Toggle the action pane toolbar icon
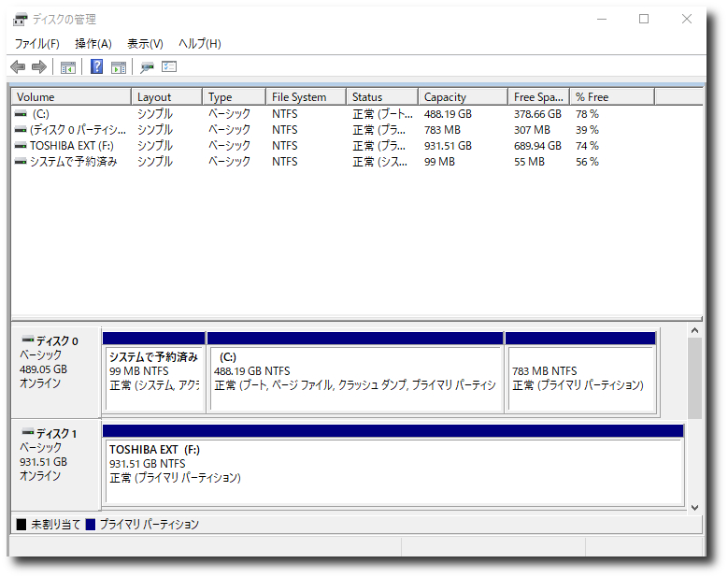 click(x=119, y=67)
